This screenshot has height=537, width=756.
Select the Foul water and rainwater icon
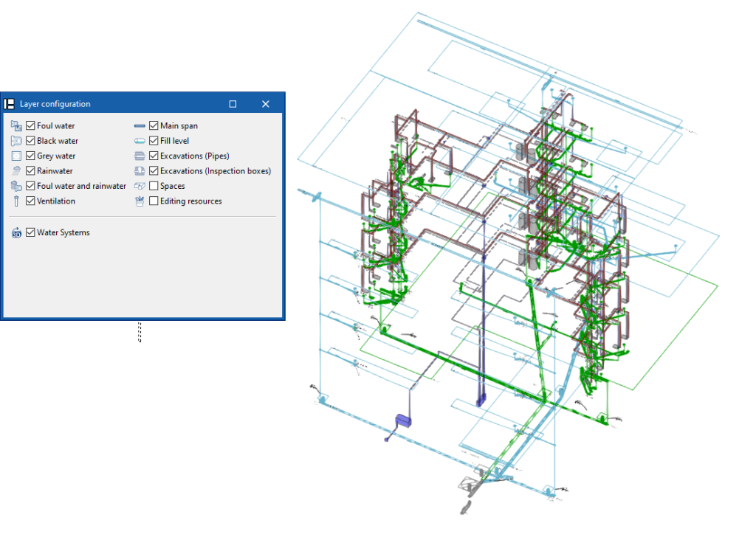point(16,185)
